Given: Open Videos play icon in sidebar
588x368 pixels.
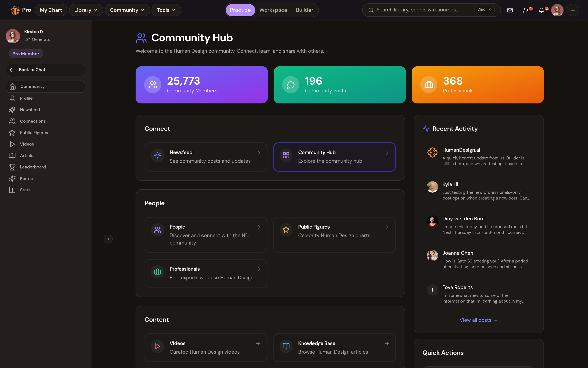Looking at the screenshot, I should tap(12, 144).
